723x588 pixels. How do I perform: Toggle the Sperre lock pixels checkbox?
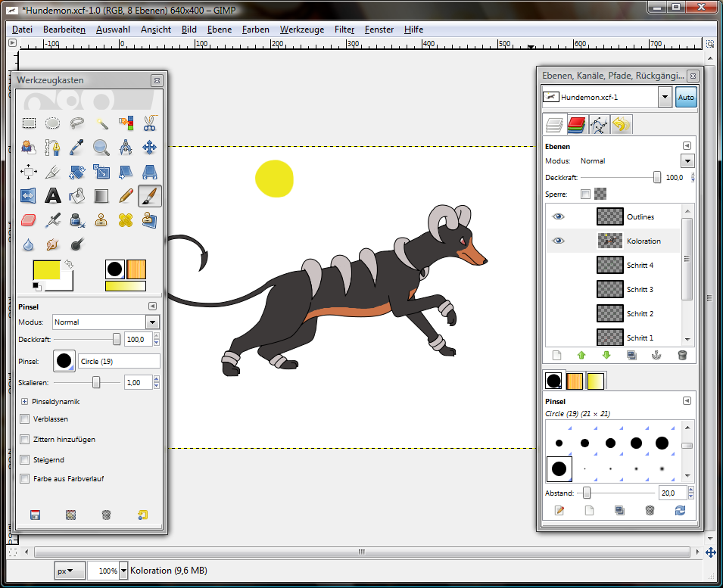[x=586, y=194]
